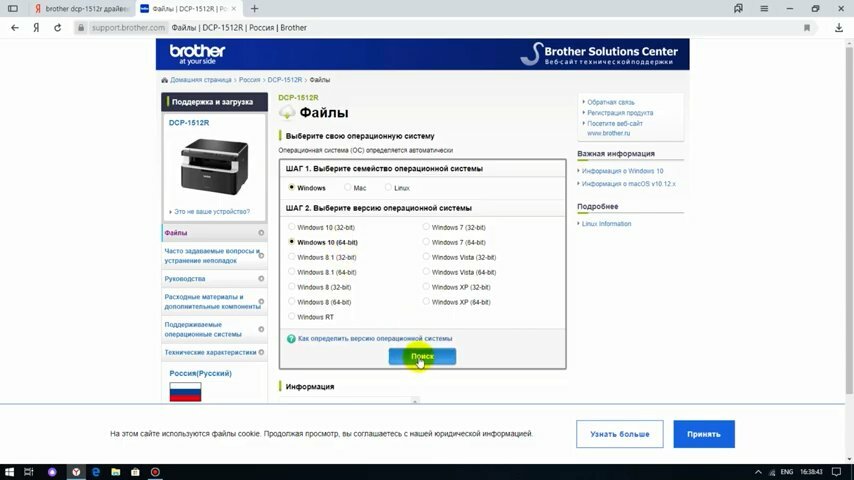This screenshot has width=854, height=480.
Task: Select the Linux OS family radio
Action: point(388,187)
